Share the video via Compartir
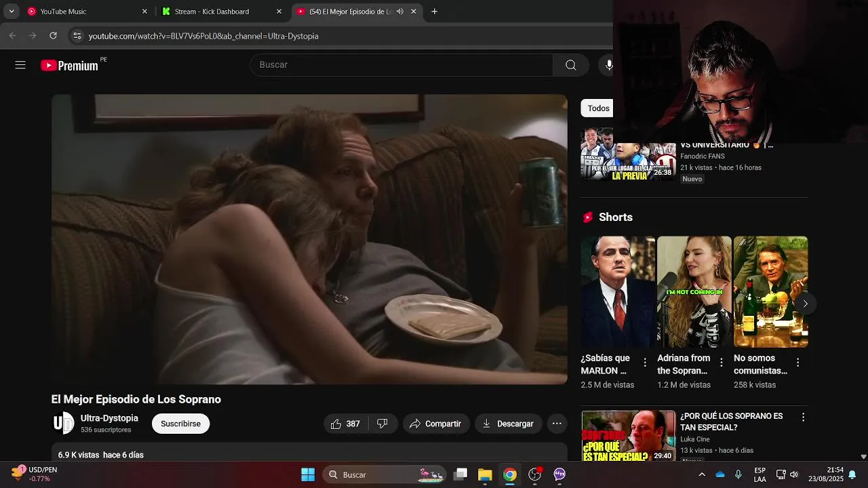The image size is (868, 488). point(435,424)
